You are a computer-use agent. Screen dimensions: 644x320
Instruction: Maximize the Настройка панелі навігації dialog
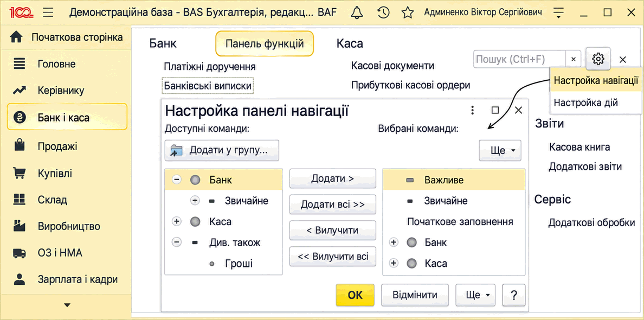click(x=495, y=110)
